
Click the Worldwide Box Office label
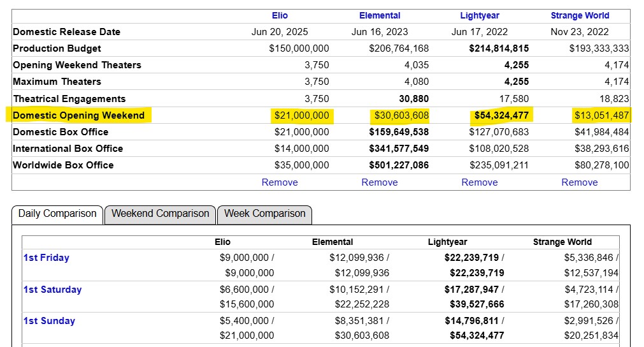click(x=63, y=165)
